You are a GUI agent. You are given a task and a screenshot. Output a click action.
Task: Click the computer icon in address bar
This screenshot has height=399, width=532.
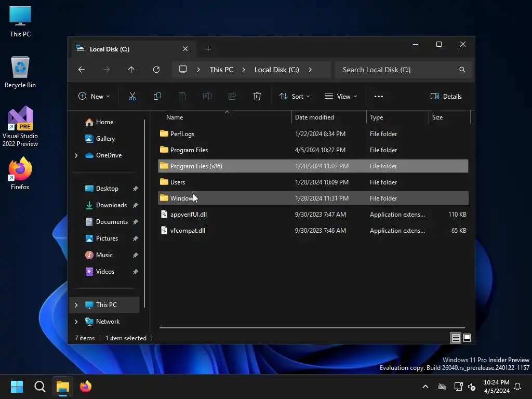(x=183, y=70)
